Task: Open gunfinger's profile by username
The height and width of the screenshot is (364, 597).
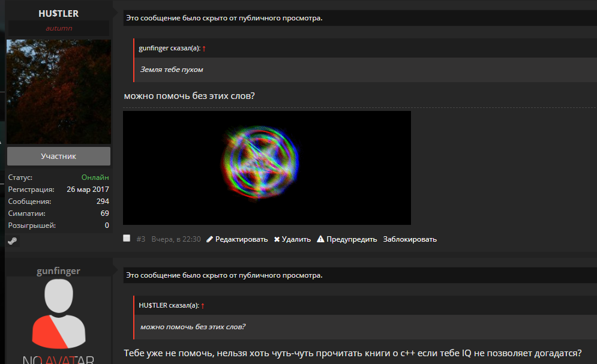Action: pos(59,271)
